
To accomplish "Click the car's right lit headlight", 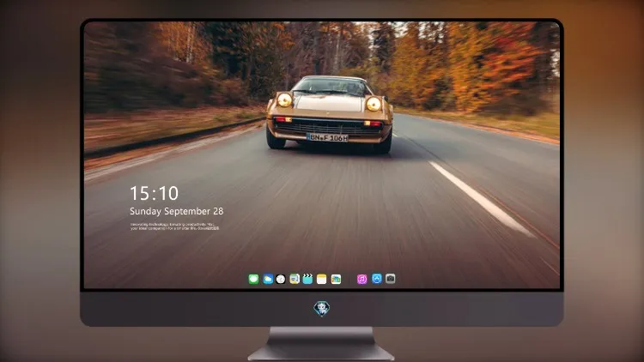I will tap(374, 104).
